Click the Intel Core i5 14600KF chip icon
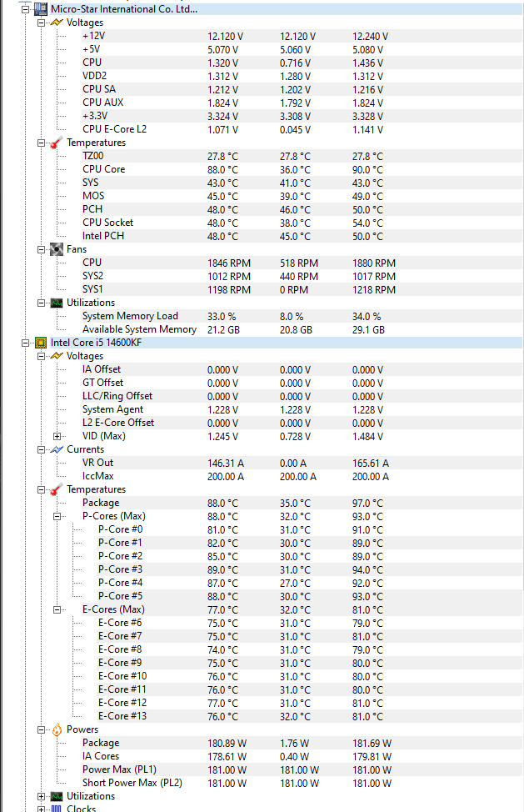 tap(41, 343)
